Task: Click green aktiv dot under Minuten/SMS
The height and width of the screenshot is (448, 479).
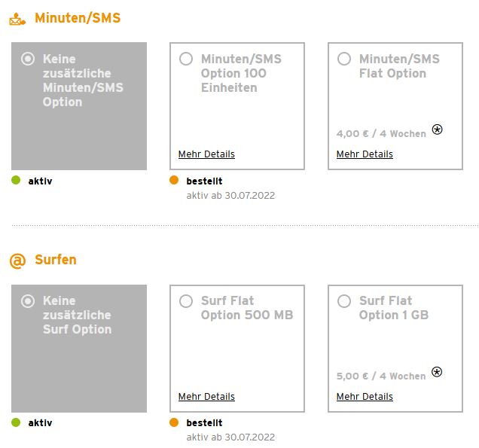Action: click(x=16, y=181)
